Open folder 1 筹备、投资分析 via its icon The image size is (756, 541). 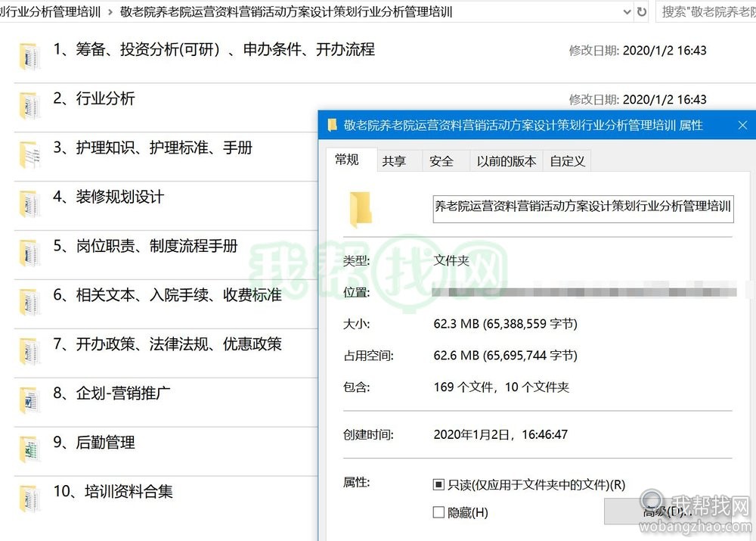point(29,55)
